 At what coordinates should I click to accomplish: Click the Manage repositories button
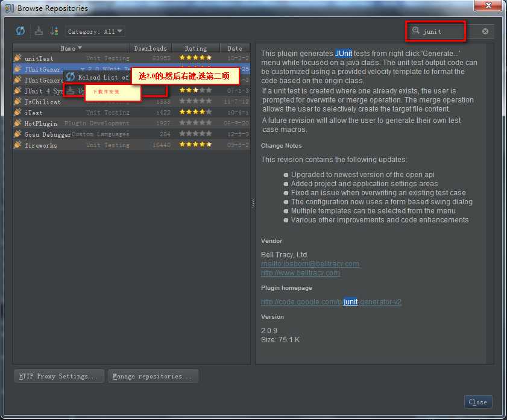pyautogui.click(x=153, y=376)
